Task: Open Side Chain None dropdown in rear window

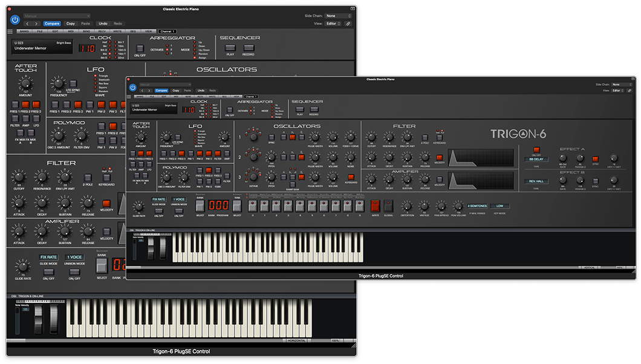Action: pos(337,16)
